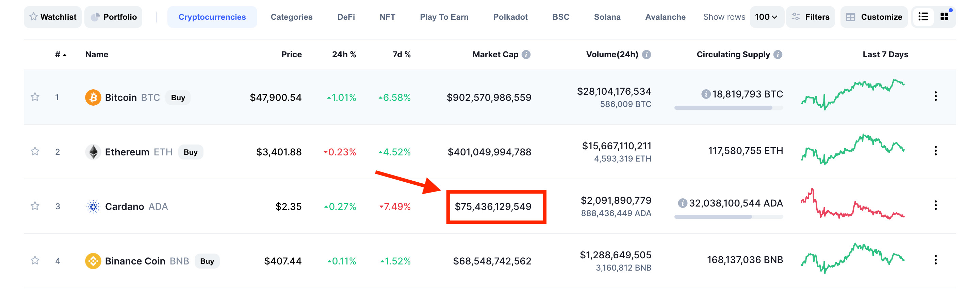The width and height of the screenshot is (980, 289).
Task: Sort by rank number column
Action: (x=61, y=55)
